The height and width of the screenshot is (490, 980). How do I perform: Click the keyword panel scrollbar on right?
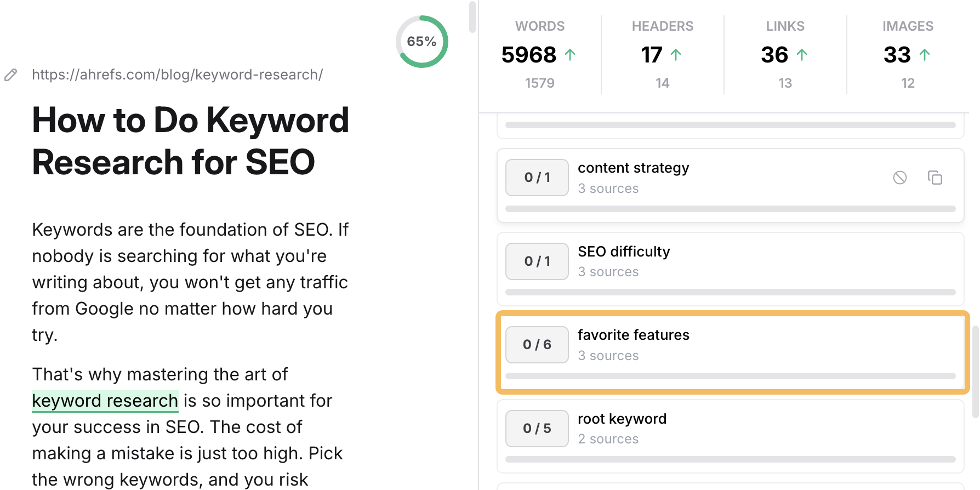975,373
